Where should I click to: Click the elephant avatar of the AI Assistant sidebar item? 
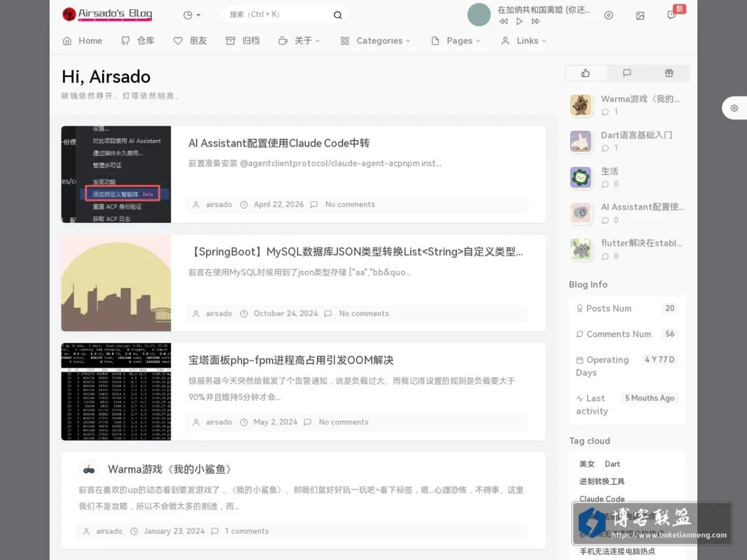581,213
